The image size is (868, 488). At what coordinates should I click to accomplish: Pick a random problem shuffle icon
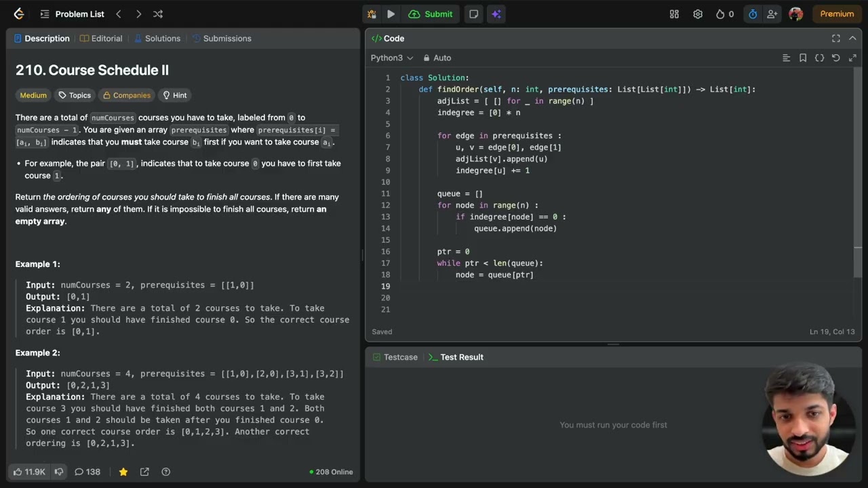[158, 14]
